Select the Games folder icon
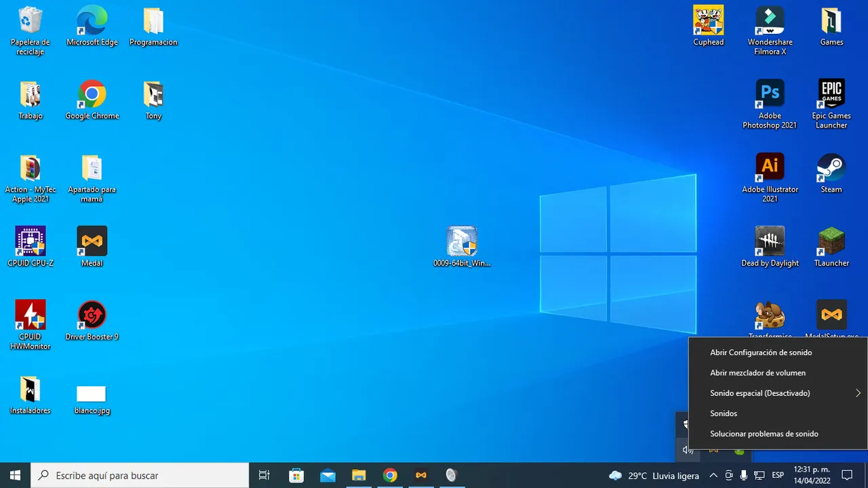This screenshot has width=868, height=488. tap(831, 27)
